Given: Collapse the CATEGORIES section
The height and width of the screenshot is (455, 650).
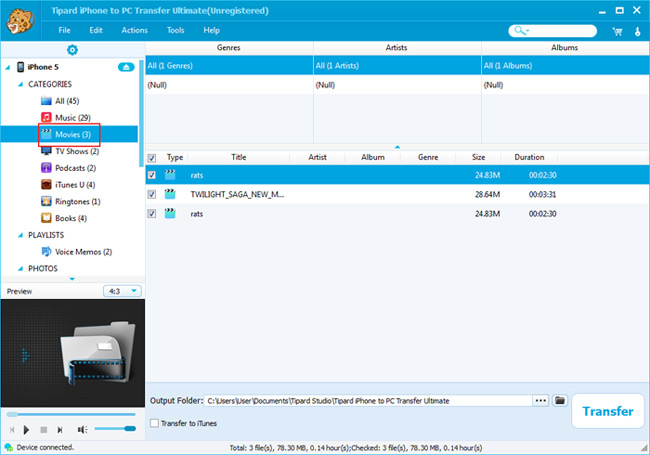Looking at the screenshot, I should (x=20, y=84).
